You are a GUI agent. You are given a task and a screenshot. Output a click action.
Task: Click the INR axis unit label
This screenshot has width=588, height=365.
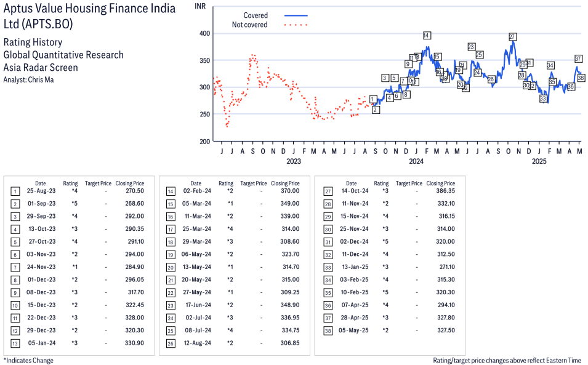point(200,6)
